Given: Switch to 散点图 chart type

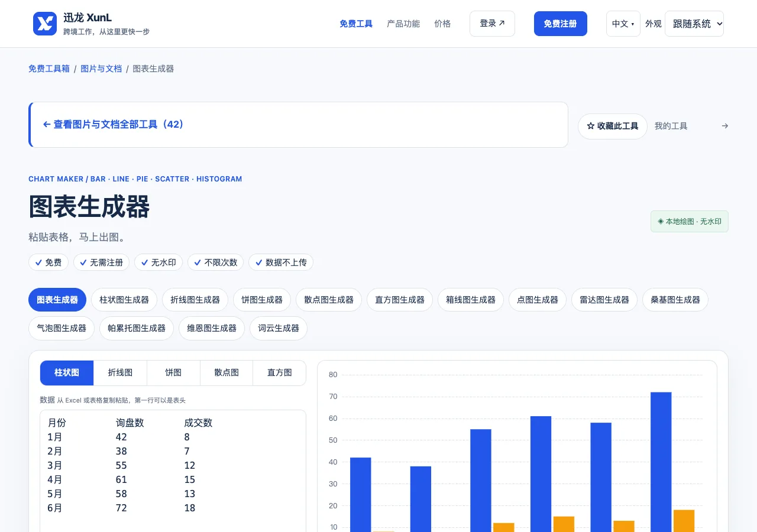Looking at the screenshot, I should (x=227, y=373).
